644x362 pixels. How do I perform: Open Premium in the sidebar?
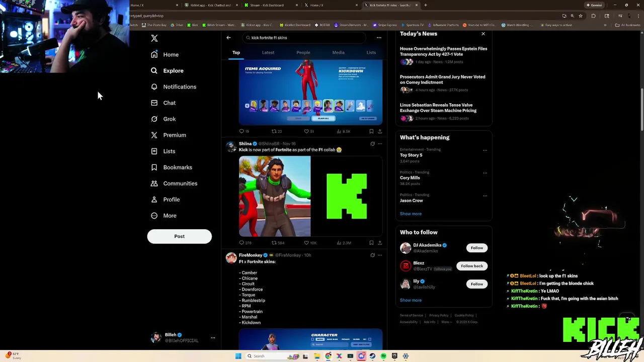pos(169,135)
